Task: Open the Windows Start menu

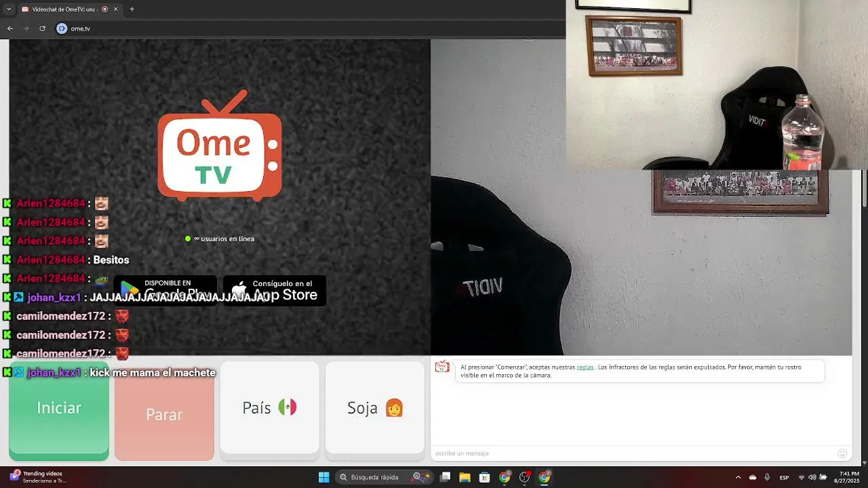Action: pos(324,477)
